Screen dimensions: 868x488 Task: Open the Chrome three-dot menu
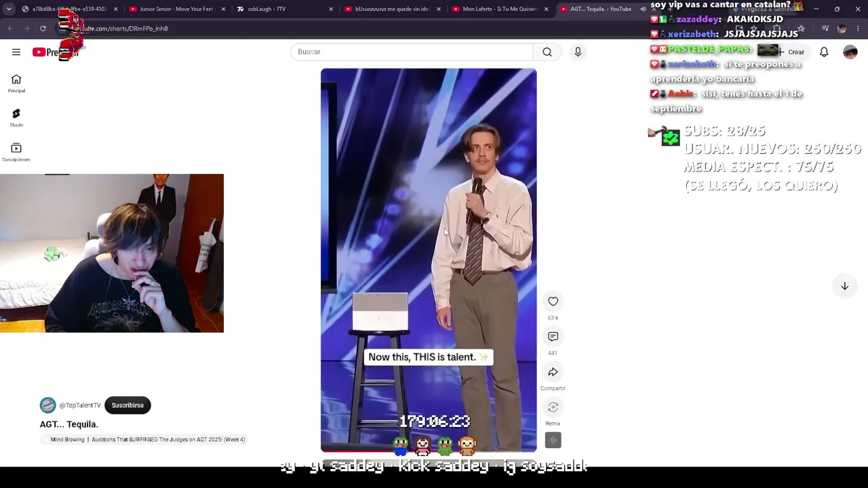click(x=859, y=28)
